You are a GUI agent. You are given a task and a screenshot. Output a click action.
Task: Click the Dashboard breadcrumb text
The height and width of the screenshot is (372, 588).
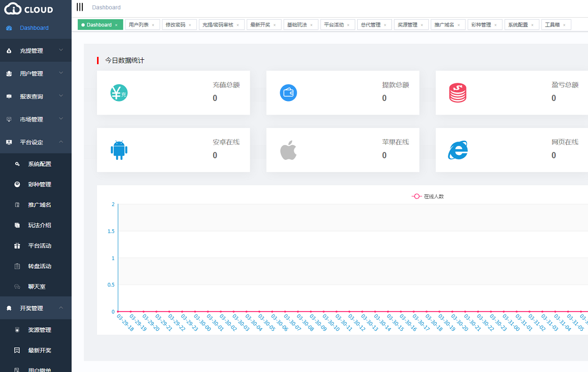click(x=106, y=7)
